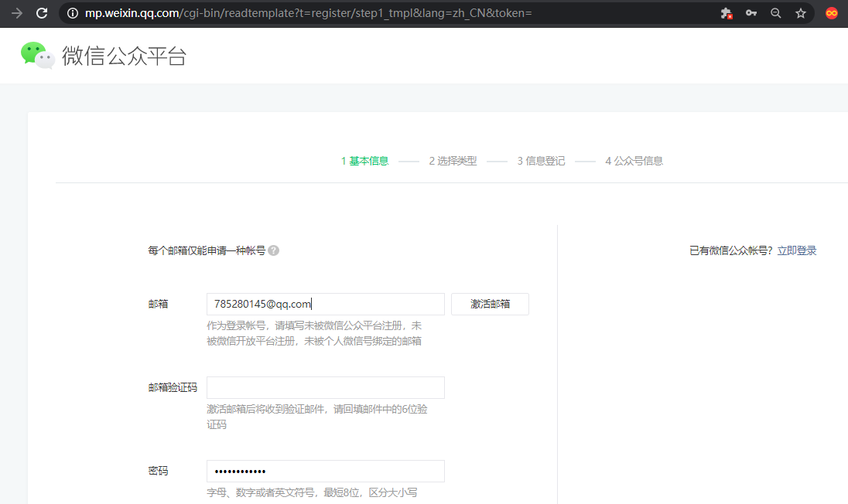
Task: Click the browser forward arrow
Action: click(17, 13)
